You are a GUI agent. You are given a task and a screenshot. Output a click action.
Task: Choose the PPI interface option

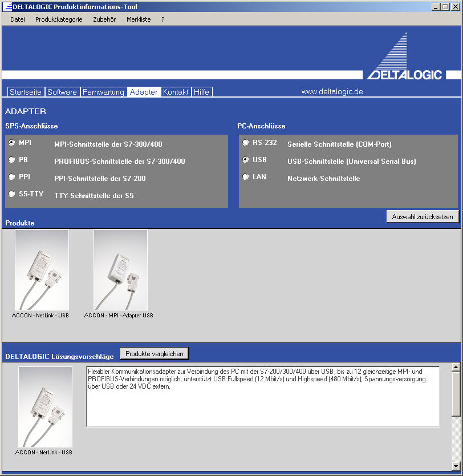pos(12,177)
